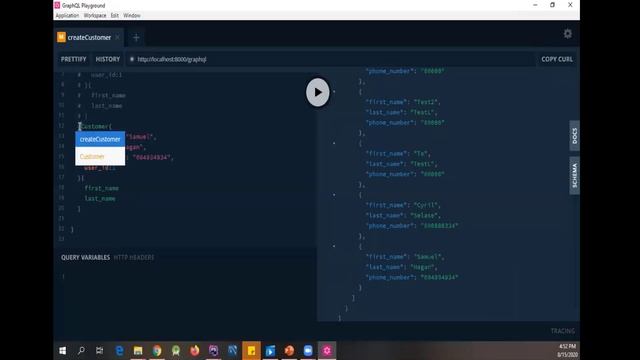
Task: Add a new tab with the plus icon
Action: (136, 38)
